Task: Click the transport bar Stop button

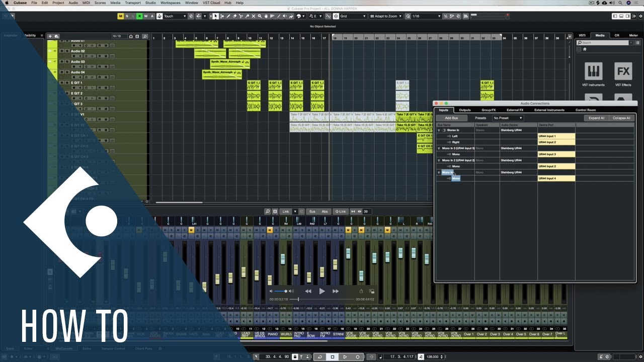Action: click(x=333, y=357)
